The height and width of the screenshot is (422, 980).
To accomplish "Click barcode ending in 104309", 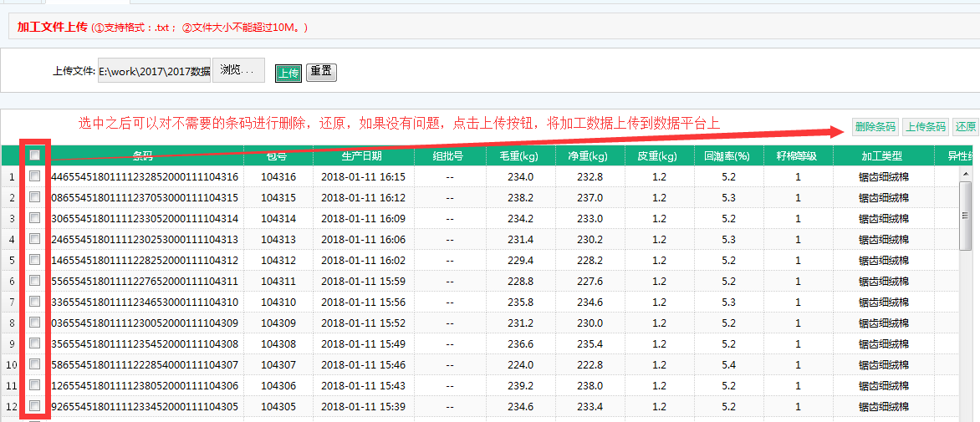I will tap(145, 323).
